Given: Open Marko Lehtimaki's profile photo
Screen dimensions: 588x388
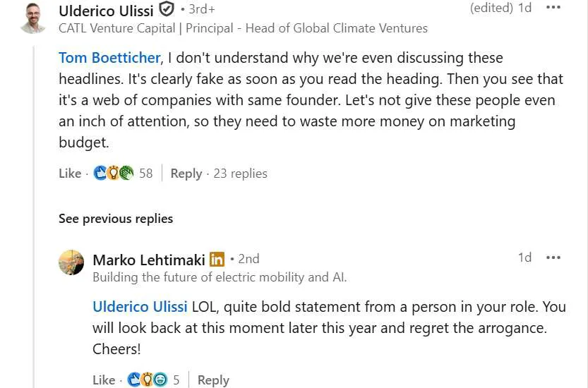Looking at the screenshot, I should [x=71, y=262].
